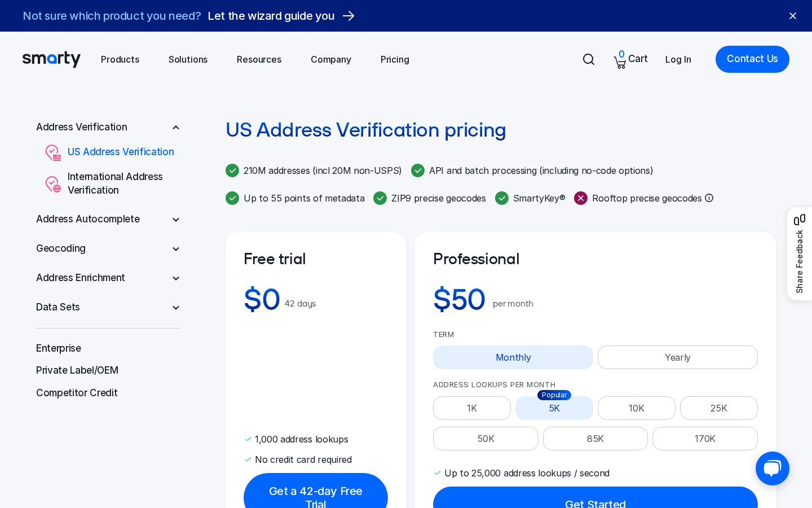Viewport: 812px width, 508px height.
Task: Click the International Address Verification sidebar icon
Action: click(53, 184)
